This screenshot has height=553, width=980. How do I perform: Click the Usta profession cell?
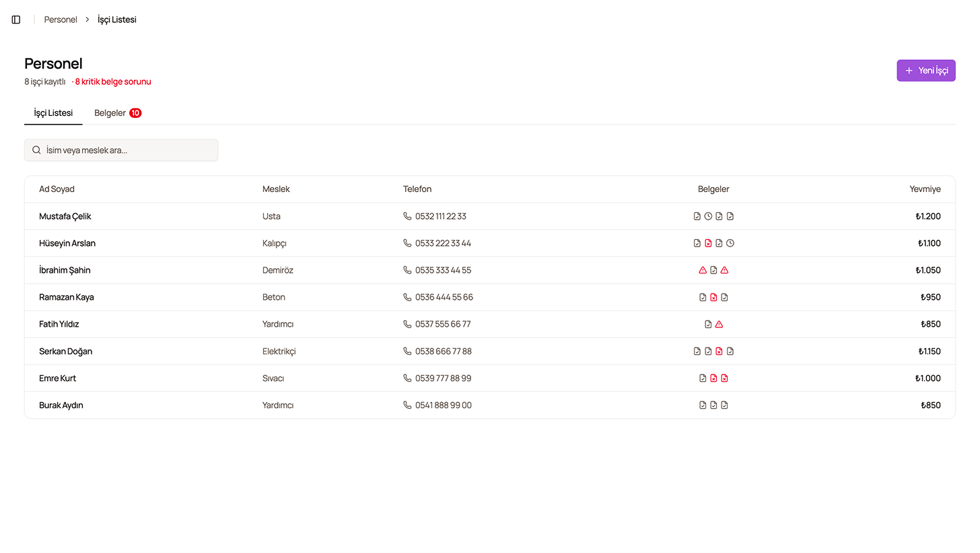click(x=271, y=216)
